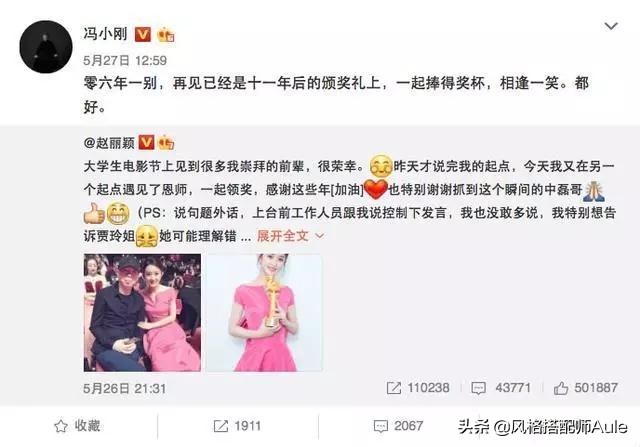The height and width of the screenshot is (447, 640).
Task: Expand full text via 展开全文
Action: pos(282,236)
